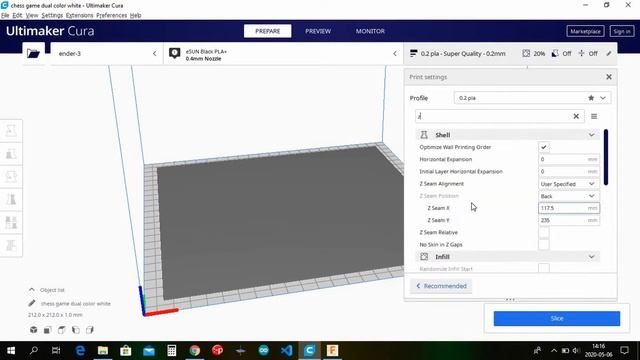Click the Sign in button

point(622,31)
